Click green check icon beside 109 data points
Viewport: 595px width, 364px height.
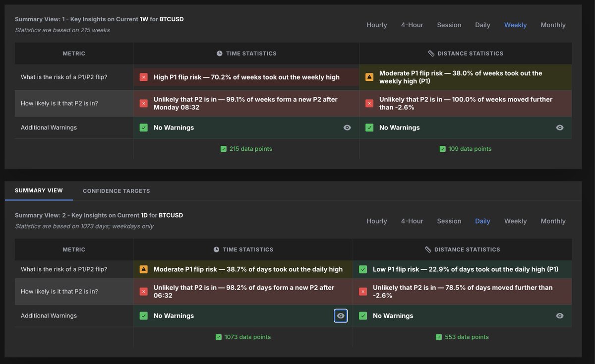442,149
